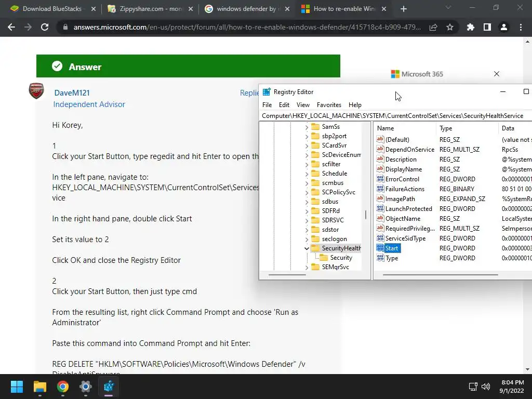Close the Microsoft 365 banner

click(497, 74)
